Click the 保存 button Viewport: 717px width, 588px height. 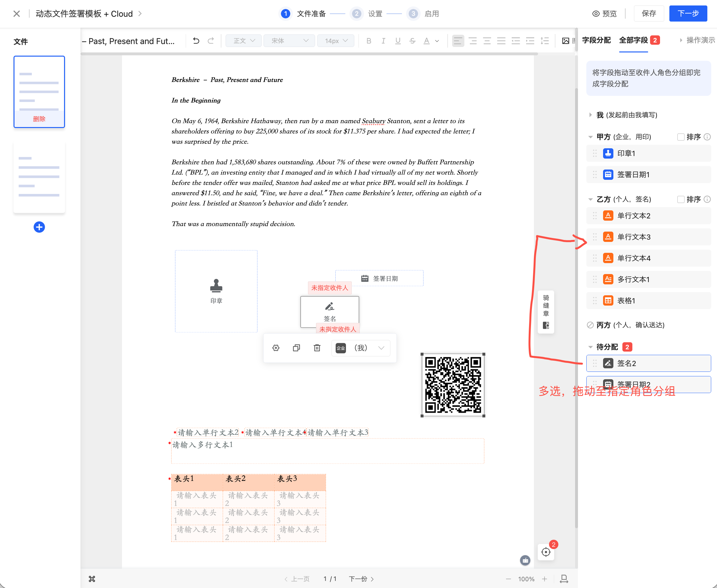tap(648, 14)
